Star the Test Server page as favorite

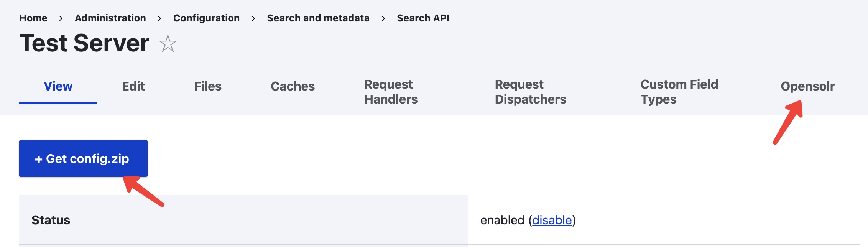coord(168,44)
